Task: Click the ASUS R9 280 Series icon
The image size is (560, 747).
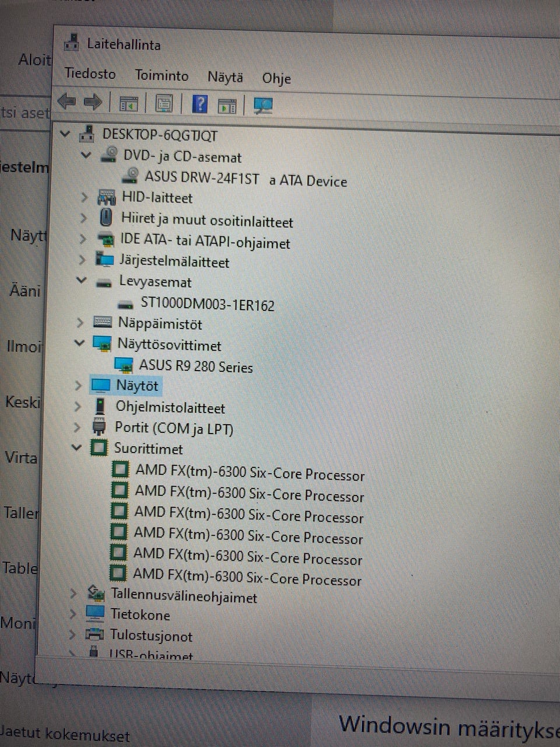Action: [x=124, y=365]
